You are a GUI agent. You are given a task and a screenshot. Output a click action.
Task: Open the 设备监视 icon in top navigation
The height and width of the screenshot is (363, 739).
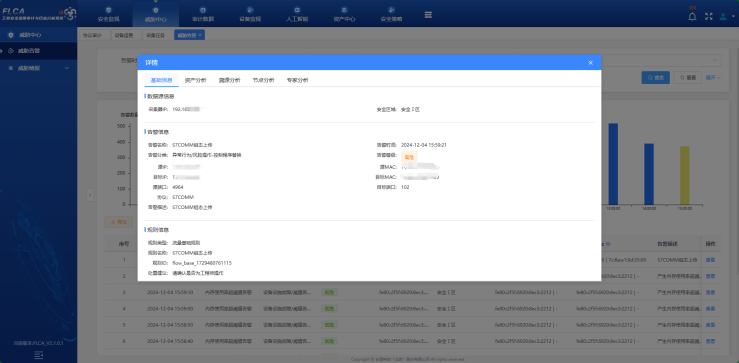pos(250,10)
